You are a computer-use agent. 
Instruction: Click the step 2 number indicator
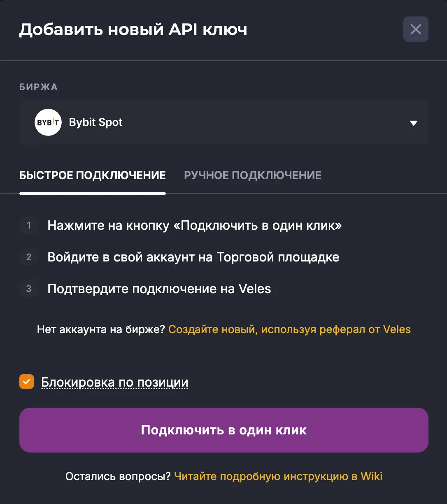28,257
